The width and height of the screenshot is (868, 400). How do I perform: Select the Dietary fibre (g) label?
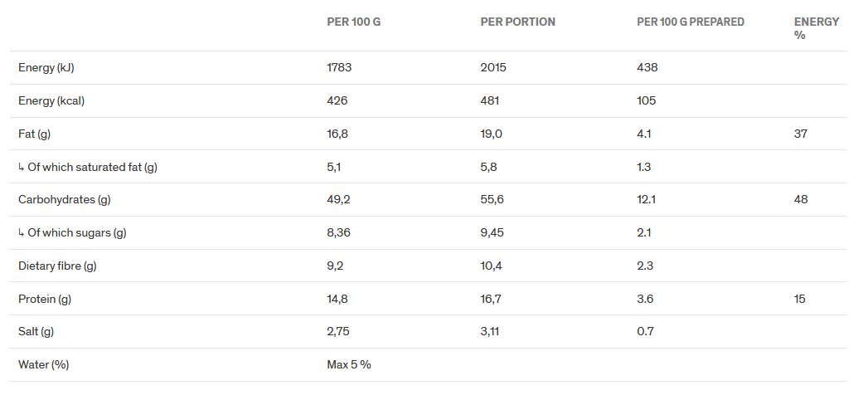57,266
